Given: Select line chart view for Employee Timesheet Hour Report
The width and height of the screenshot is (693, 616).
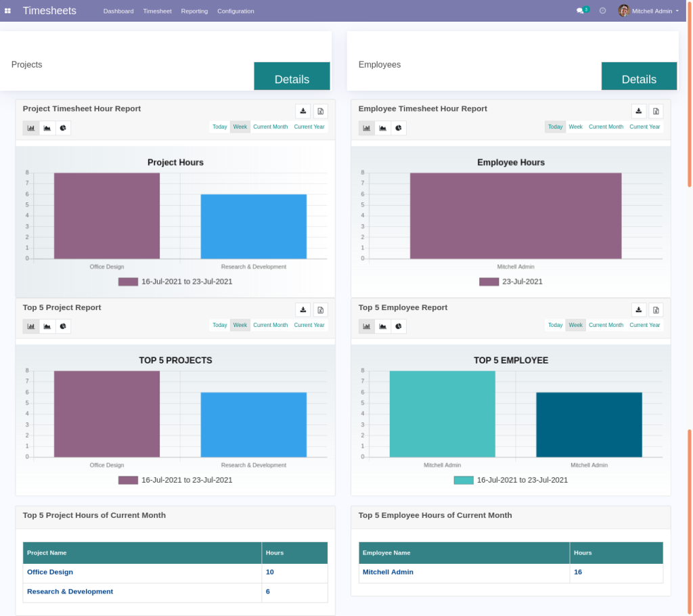Looking at the screenshot, I should point(382,128).
